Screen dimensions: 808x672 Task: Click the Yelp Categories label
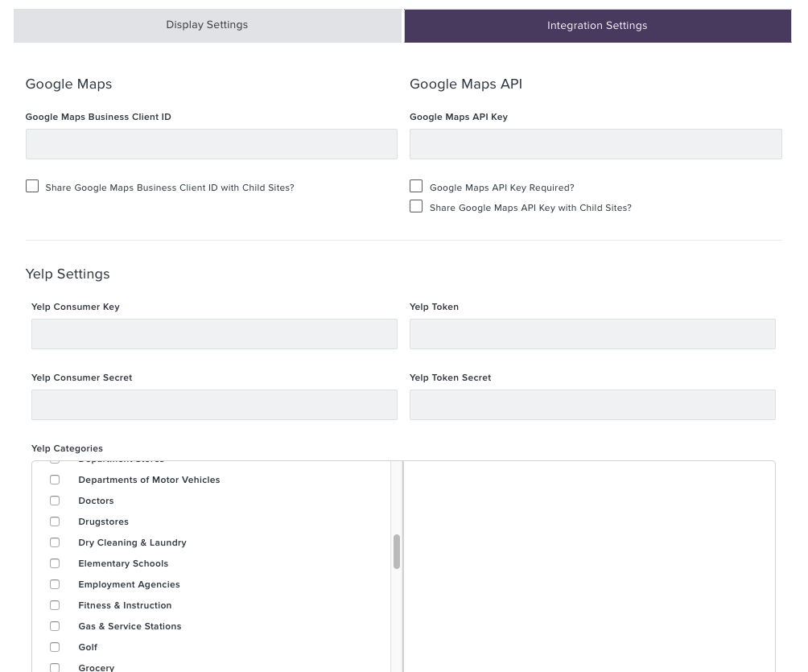tap(67, 448)
